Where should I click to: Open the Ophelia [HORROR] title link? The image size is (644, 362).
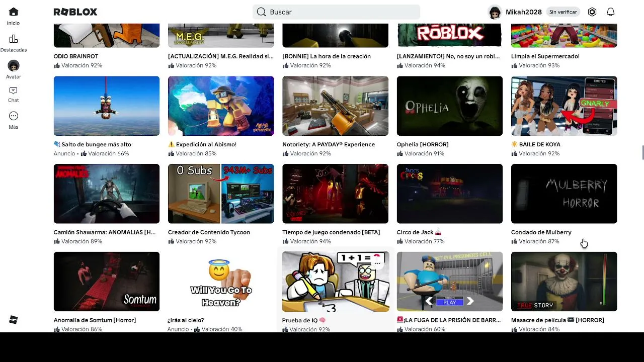(x=423, y=144)
